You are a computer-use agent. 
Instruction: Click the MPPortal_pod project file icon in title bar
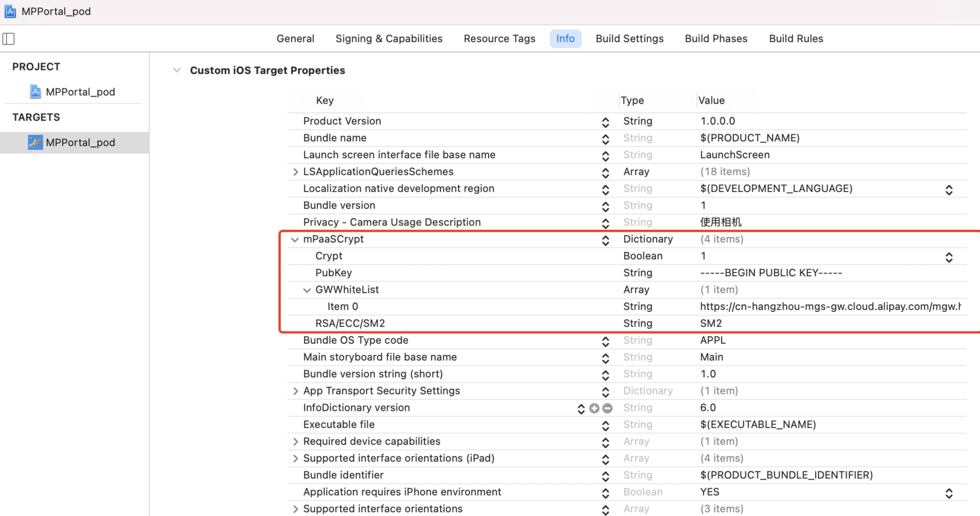10,11
